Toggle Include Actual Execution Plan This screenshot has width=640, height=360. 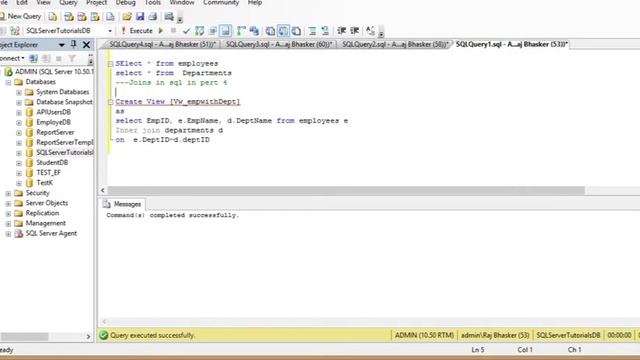pos(241,31)
